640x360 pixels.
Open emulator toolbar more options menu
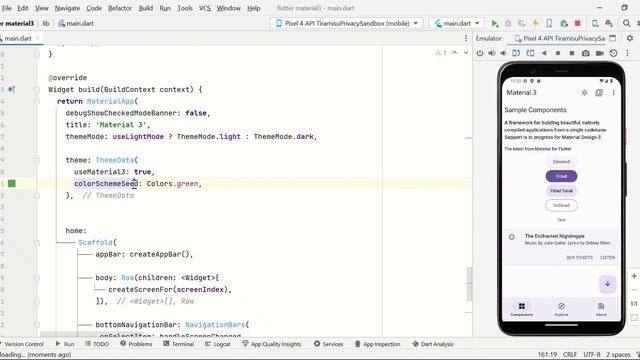(627, 53)
